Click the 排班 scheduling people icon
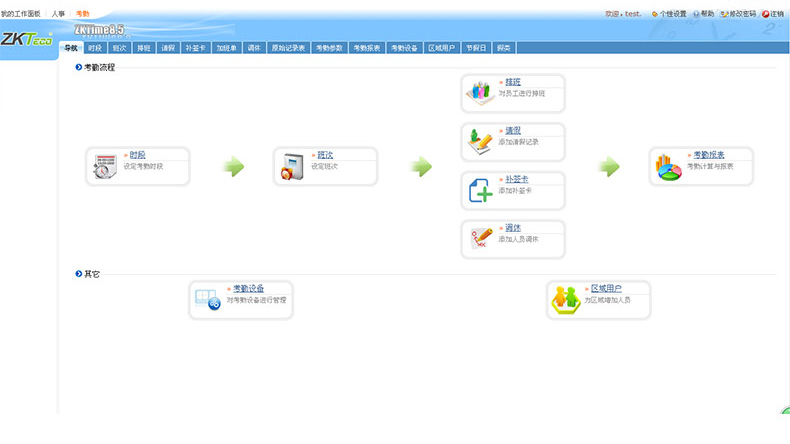This screenshot has width=790, height=444. tap(481, 94)
